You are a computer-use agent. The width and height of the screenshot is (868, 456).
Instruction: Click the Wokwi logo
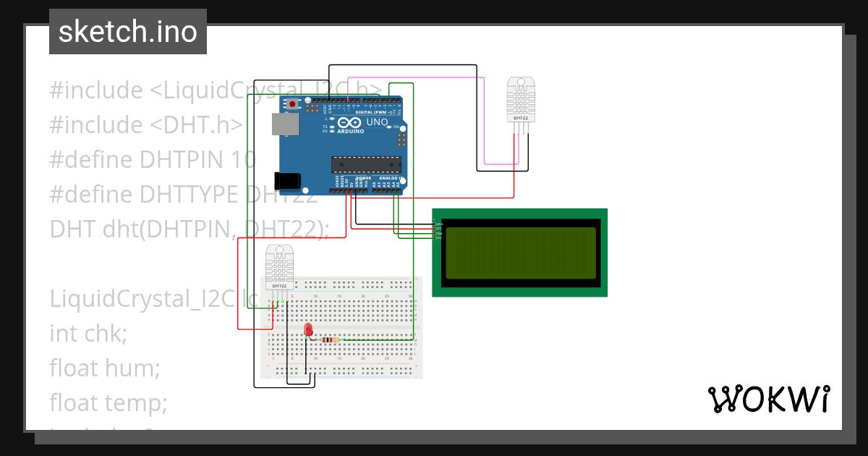point(770,398)
